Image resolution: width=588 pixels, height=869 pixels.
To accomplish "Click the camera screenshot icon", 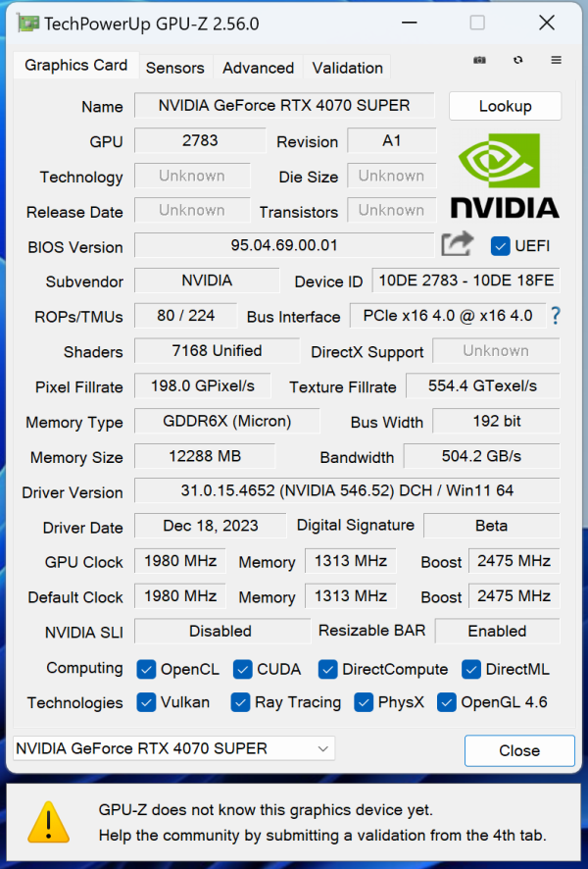I will pos(479,60).
